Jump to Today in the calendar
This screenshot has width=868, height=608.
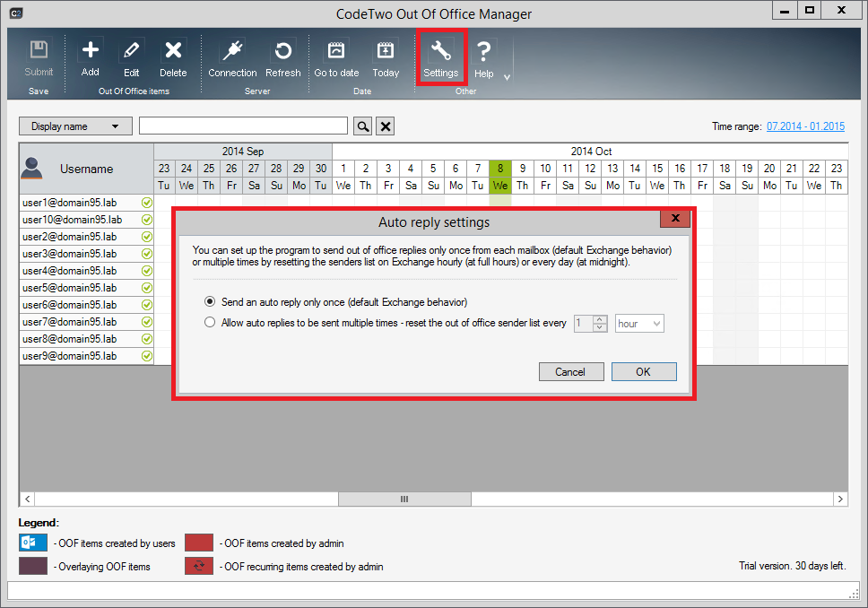point(386,57)
